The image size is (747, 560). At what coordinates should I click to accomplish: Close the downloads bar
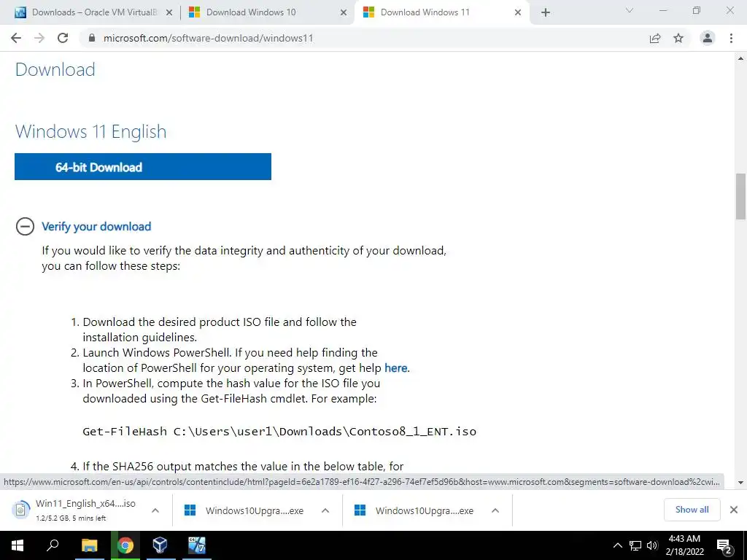coord(734,510)
